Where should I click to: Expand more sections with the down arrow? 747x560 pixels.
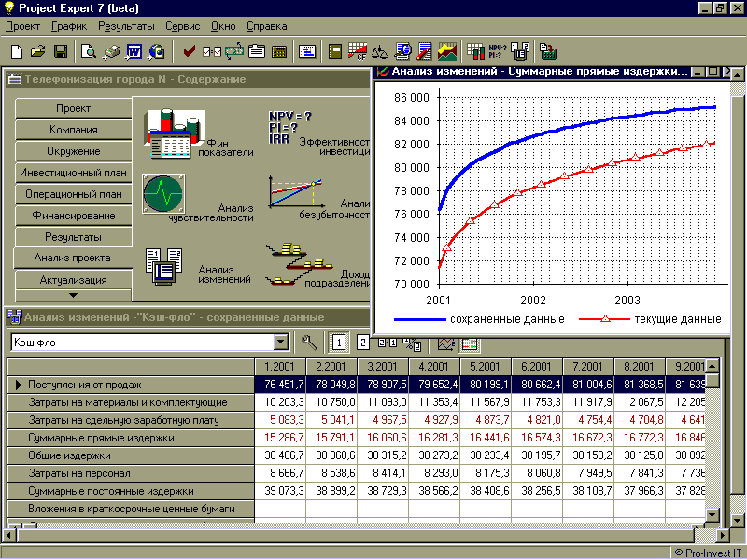(x=73, y=295)
